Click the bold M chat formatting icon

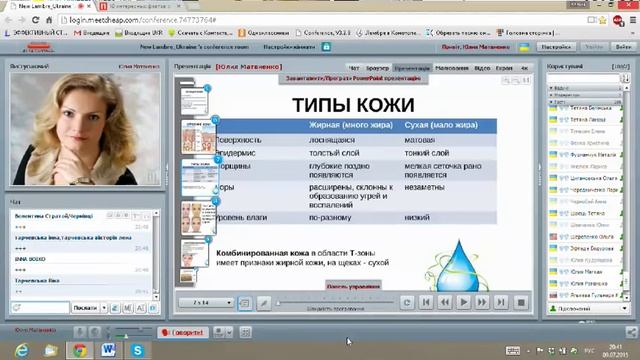point(127,308)
